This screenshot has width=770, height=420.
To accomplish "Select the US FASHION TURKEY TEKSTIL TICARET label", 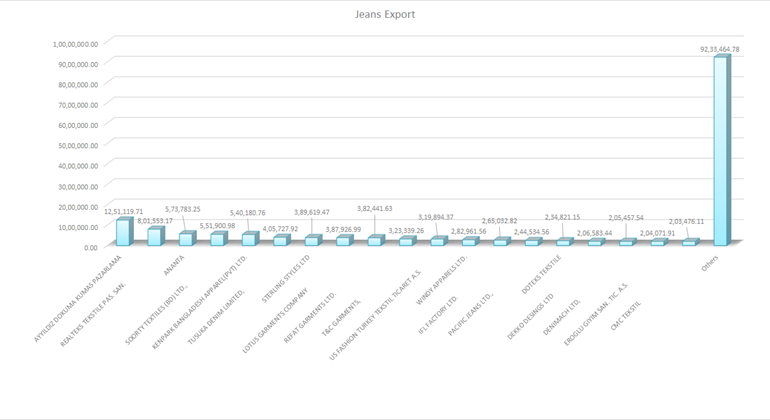I will tap(375, 314).
